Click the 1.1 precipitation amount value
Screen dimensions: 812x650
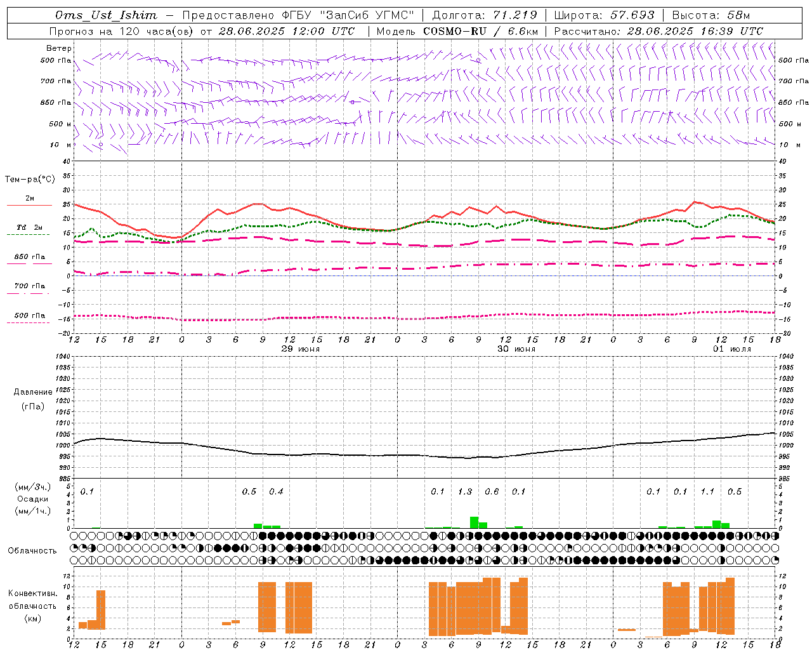click(707, 492)
